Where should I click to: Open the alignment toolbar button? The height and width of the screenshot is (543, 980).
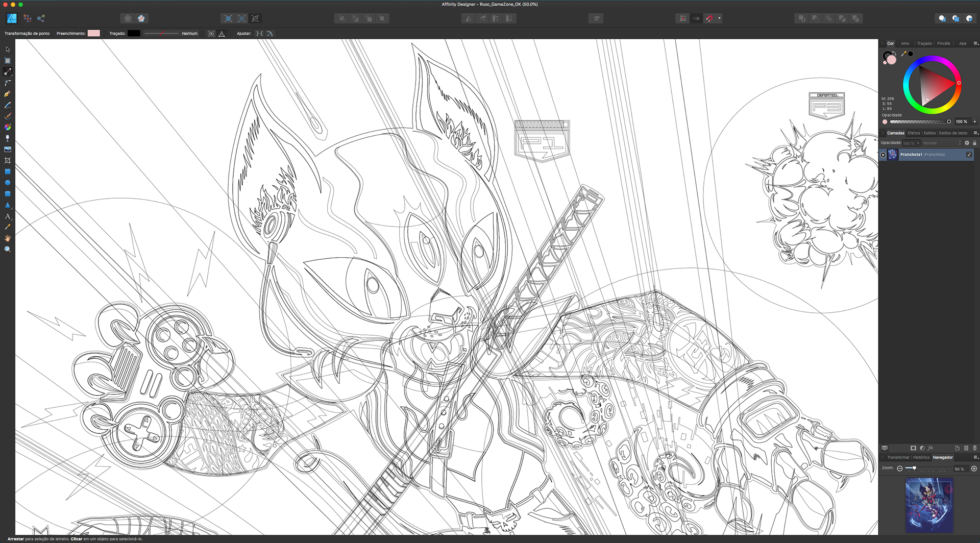pos(596,18)
